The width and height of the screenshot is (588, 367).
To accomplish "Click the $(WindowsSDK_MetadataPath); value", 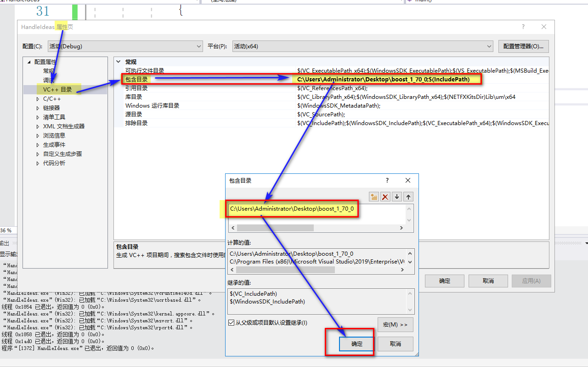I will pyautogui.click(x=339, y=106).
